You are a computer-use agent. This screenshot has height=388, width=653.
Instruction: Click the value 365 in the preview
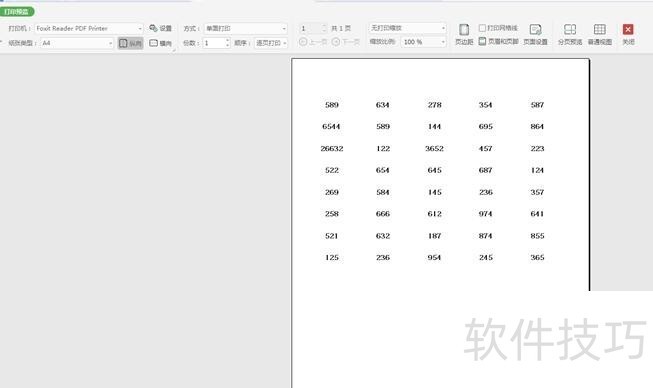click(x=537, y=258)
